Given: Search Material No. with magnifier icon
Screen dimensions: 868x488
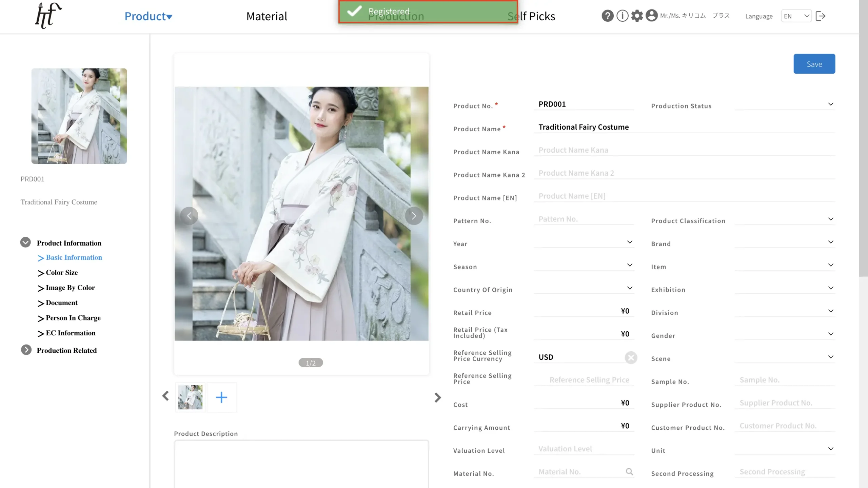Looking at the screenshot, I should pos(629,471).
